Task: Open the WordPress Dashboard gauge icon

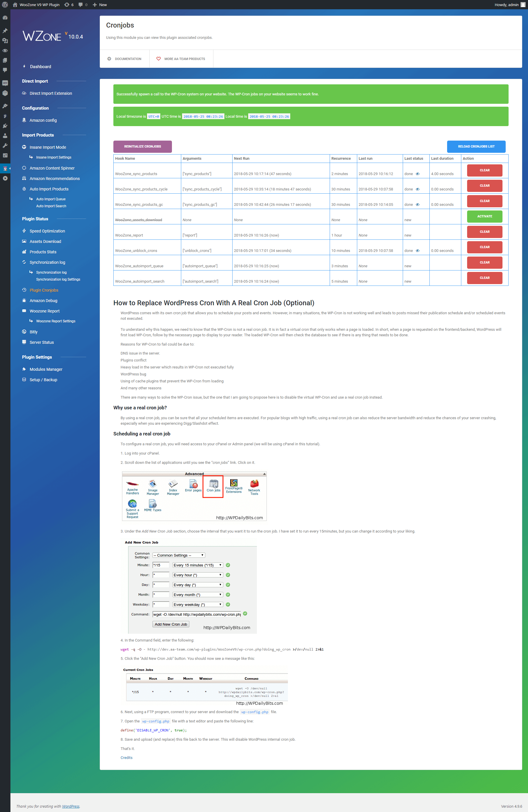Action: point(5,18)
